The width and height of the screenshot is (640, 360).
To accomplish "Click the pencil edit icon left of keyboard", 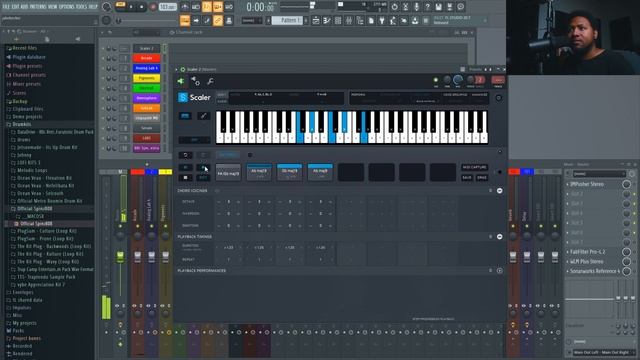I will coord(203,116).
